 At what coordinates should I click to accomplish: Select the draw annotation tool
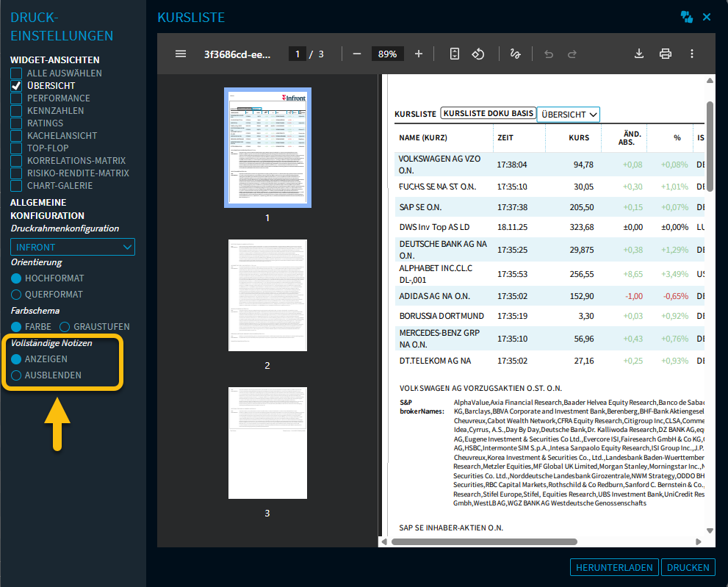(x=515, y=54)
